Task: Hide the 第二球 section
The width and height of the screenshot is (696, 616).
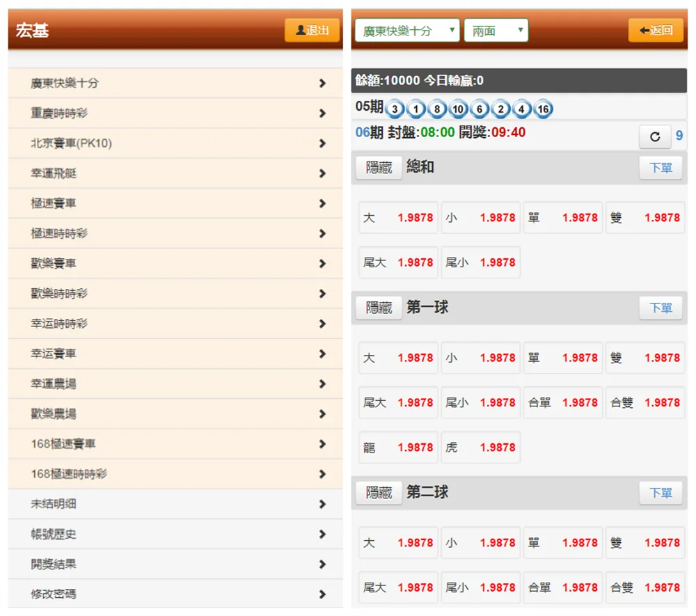Action: pyautogui.click(x=378, y=493)
